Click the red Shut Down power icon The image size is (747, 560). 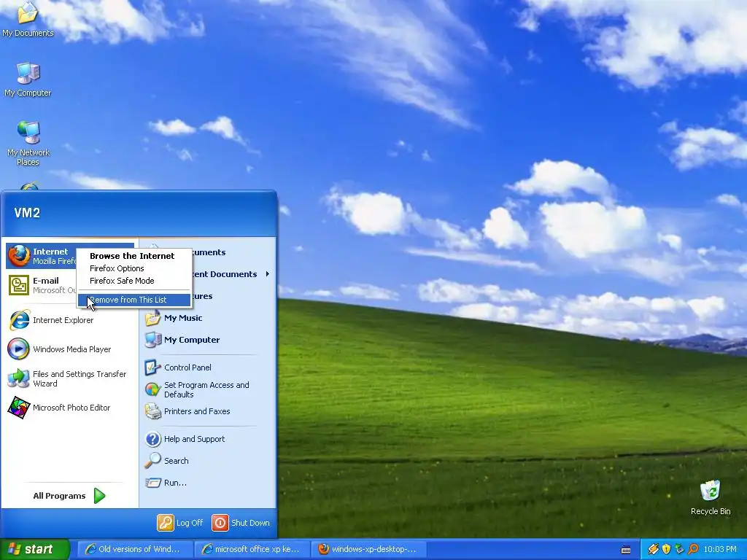point(220,522)
